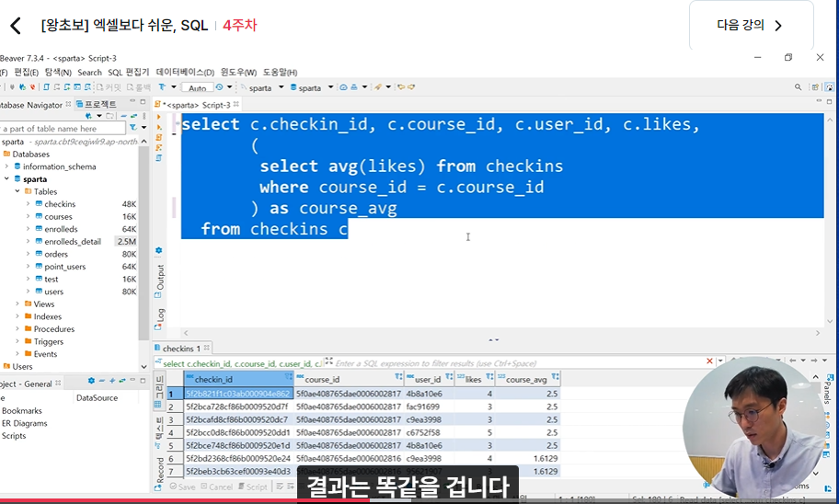Go back with the left chevron arrow
The image size is (839, 504).
(16, 25)
